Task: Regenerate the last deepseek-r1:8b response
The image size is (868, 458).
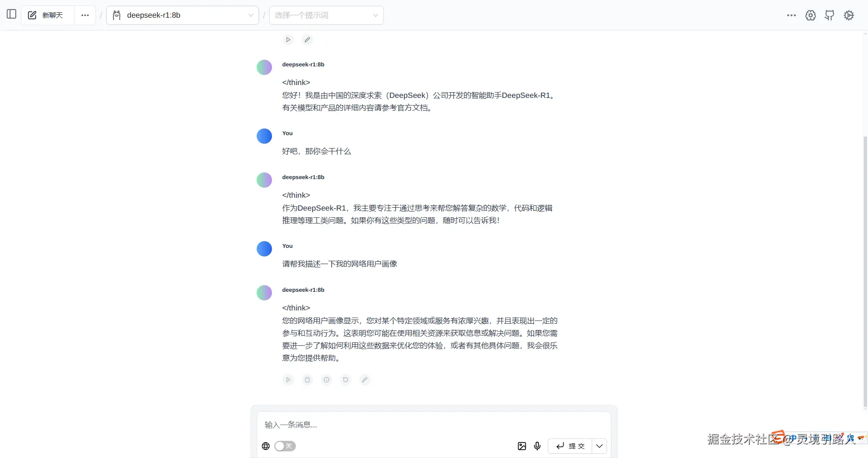Action: pos(346,380)
